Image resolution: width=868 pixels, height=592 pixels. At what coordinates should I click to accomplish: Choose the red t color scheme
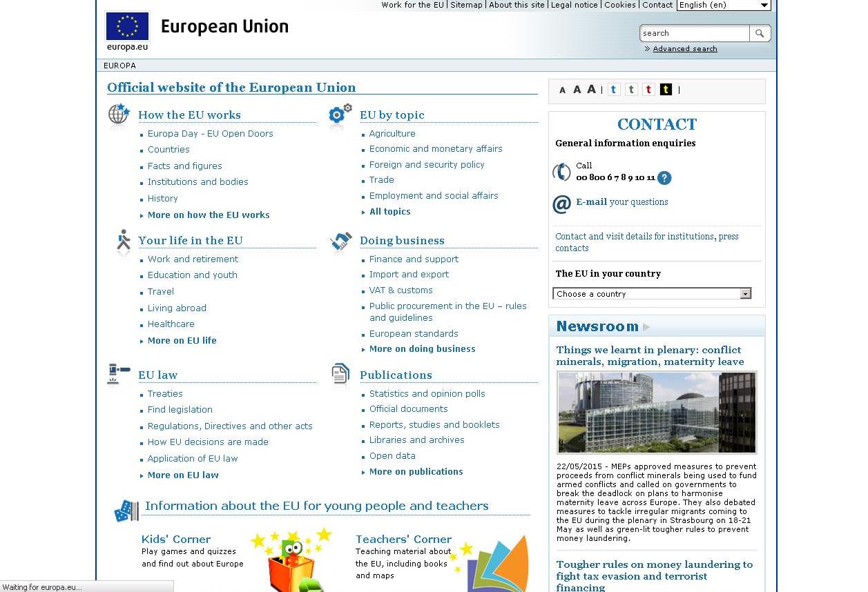pyautogui.click(x=648, y=90)
